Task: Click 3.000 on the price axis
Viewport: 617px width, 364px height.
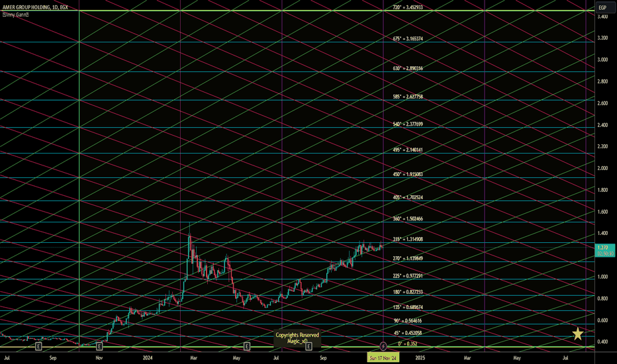Action: (x=602, y=60)
